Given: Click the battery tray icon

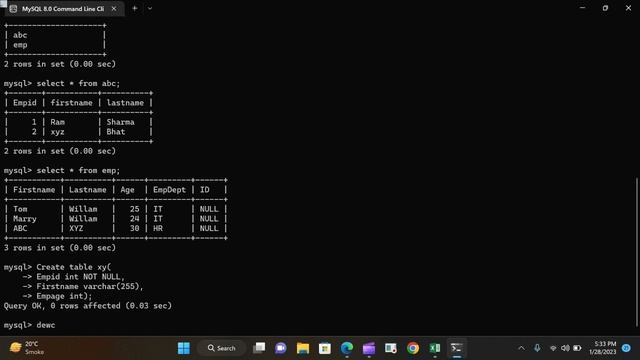Looking at the screenshot, I should [577, 348].
